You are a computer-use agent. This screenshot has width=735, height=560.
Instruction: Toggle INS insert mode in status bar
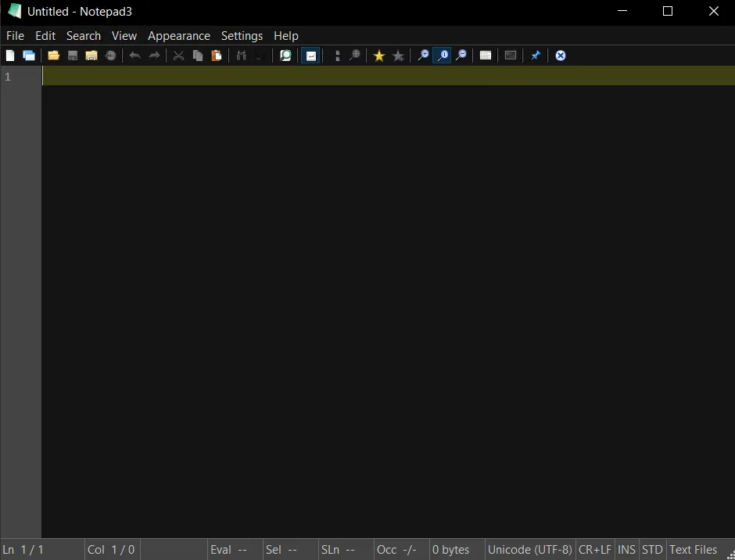click(627, 550)
